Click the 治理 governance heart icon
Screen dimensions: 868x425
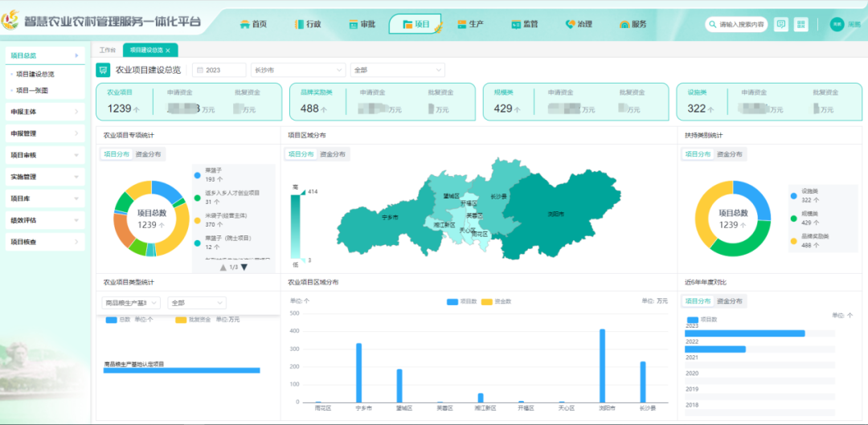(x=570, y=24)
